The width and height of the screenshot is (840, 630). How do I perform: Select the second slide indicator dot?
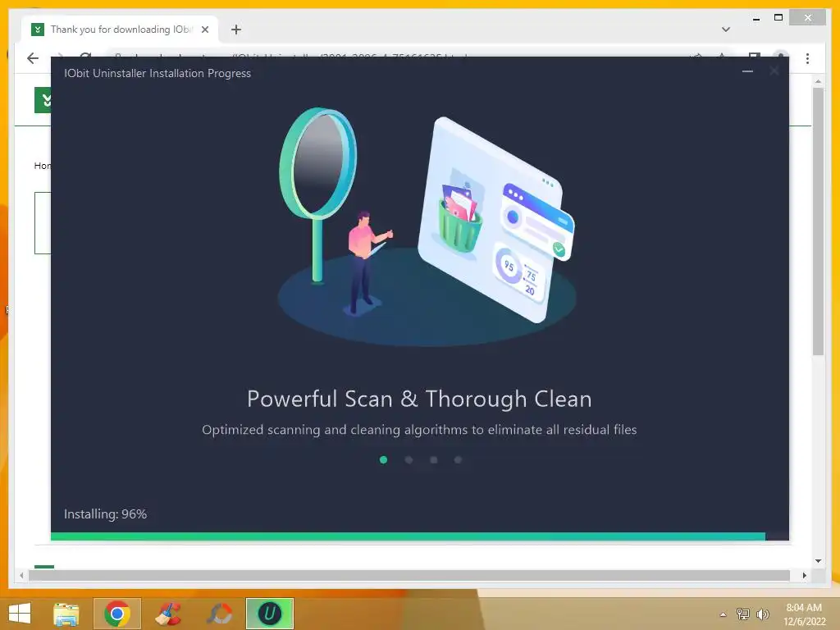click(x=409, y=459)
